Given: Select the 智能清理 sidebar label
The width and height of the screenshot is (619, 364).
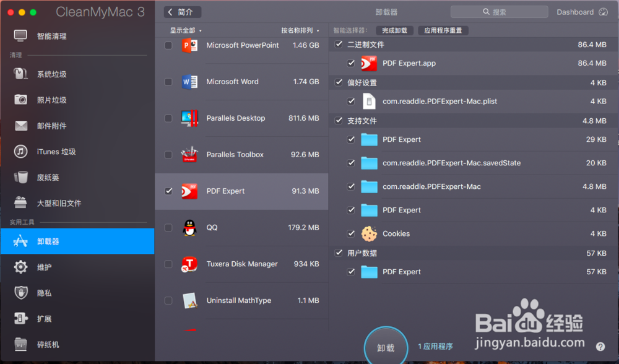Looking at the screenshot, I should 52,36.
